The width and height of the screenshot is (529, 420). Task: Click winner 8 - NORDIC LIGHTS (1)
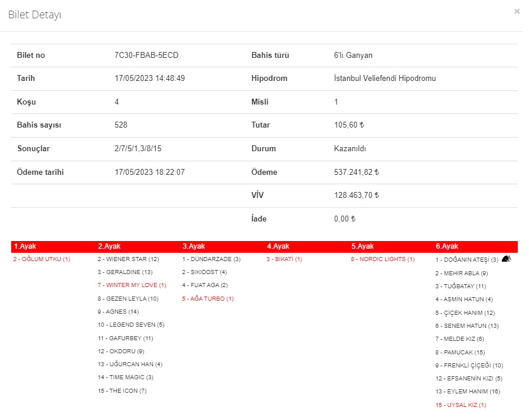[383, 259]
